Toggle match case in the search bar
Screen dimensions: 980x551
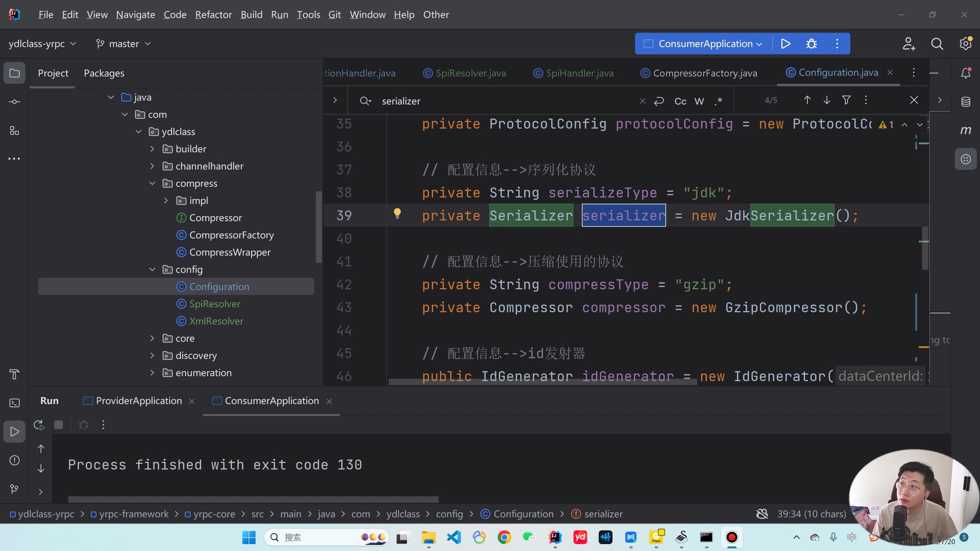point(681,101)
